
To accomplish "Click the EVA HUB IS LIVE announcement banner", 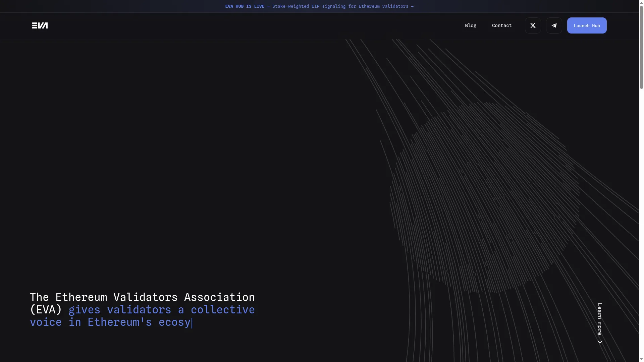I will [319, 6].
